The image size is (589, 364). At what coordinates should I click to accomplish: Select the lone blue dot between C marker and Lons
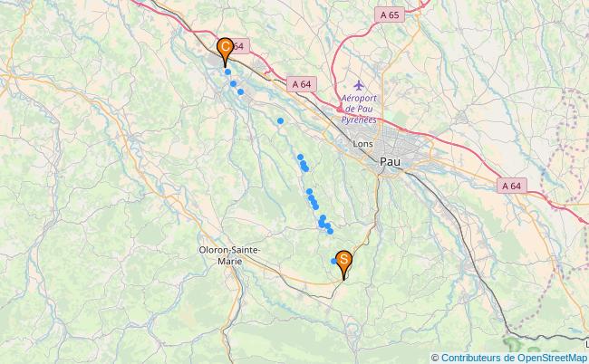pyautogui.click(x=280, y=120)
